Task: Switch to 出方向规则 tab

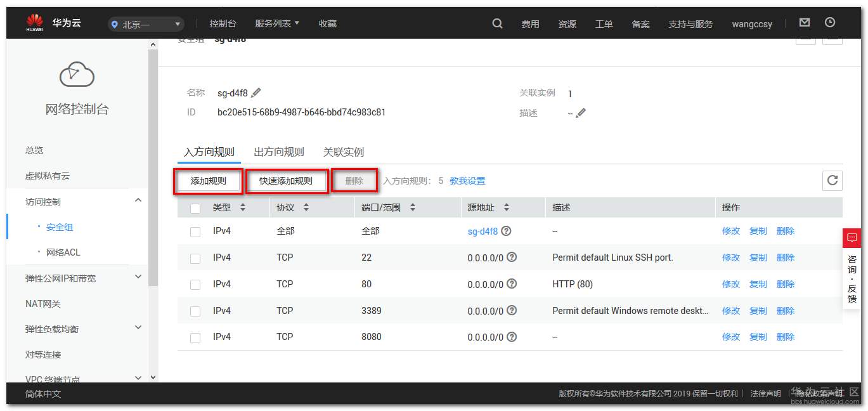Action: click(279, 152)
